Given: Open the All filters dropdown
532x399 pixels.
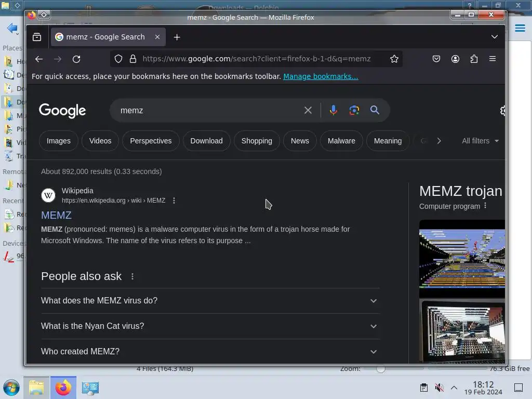Looking at the screenshot, I should (x=480, y=141).
